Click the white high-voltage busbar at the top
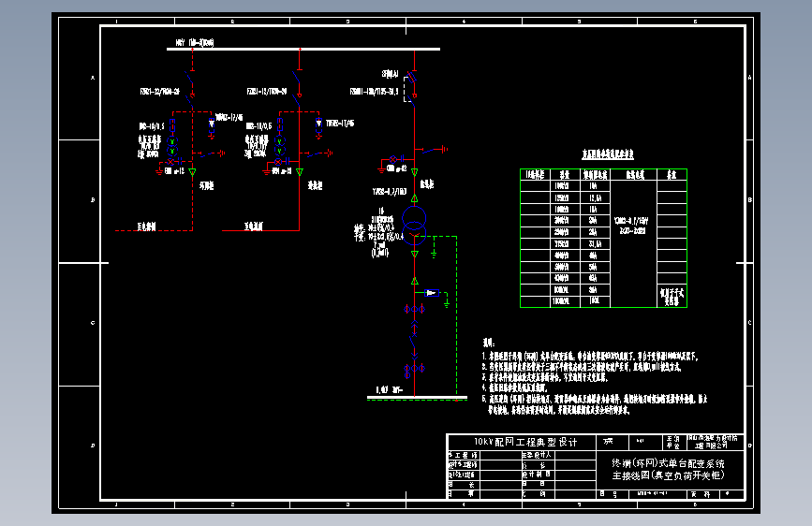Screen dimensions: 812x526 click(303, 50)
